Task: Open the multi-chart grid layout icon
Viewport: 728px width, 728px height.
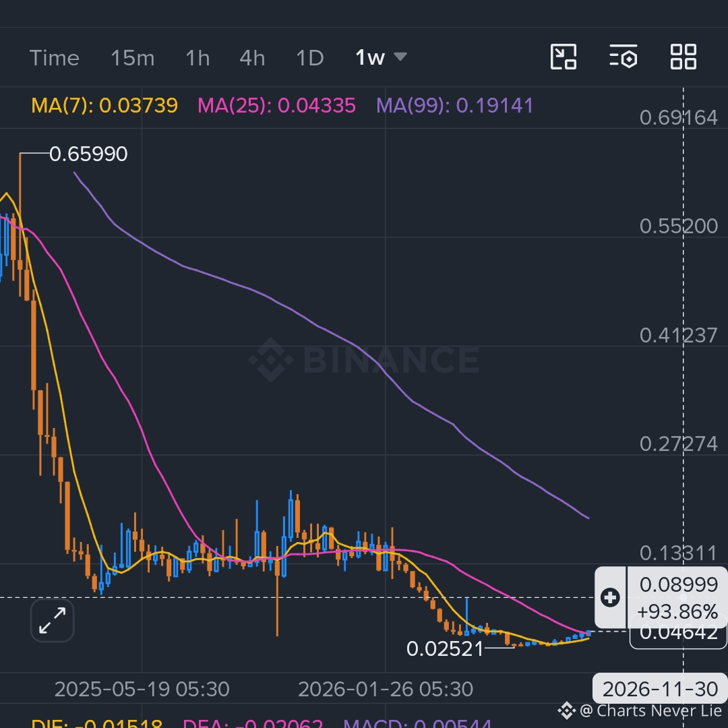Action: click(684, 57)
